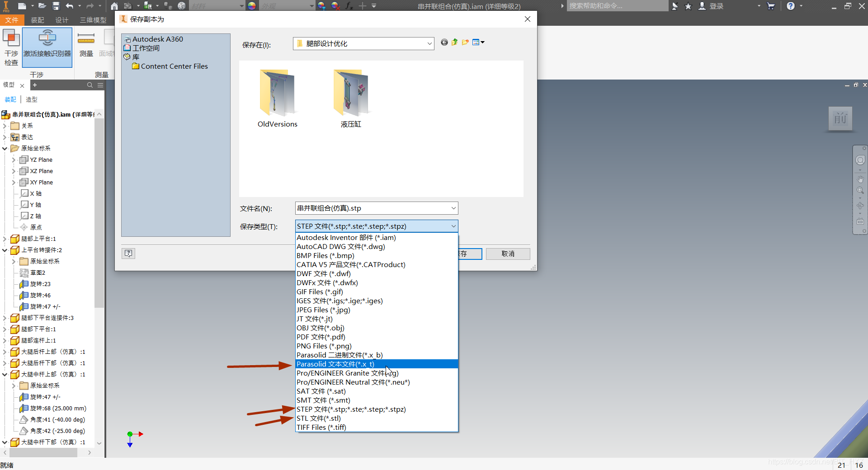Viewport: 868px width, 470px height.
Task: Open the OldVersions folder thumbnail
Action: pyautogui.click(x=277, y=99)
